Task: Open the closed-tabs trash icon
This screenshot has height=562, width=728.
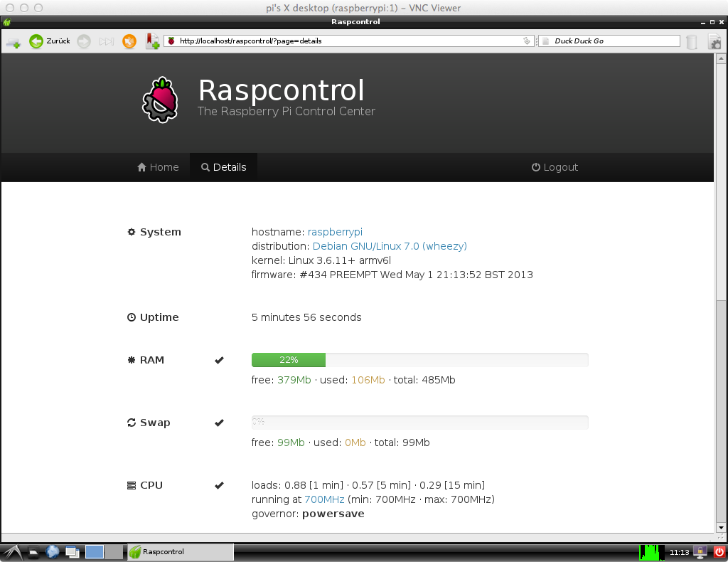Action: (x=692, y=41)
